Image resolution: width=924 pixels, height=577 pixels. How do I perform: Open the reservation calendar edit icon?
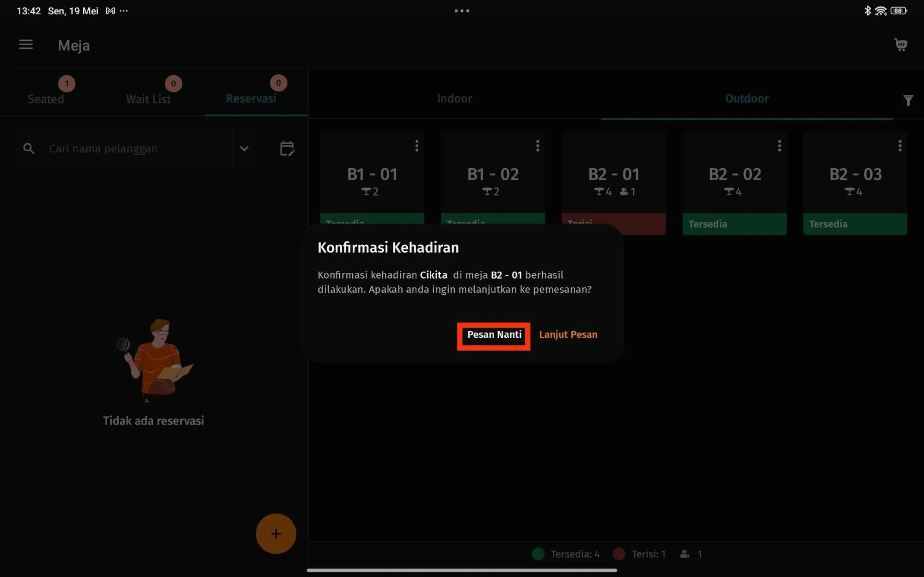287,148
